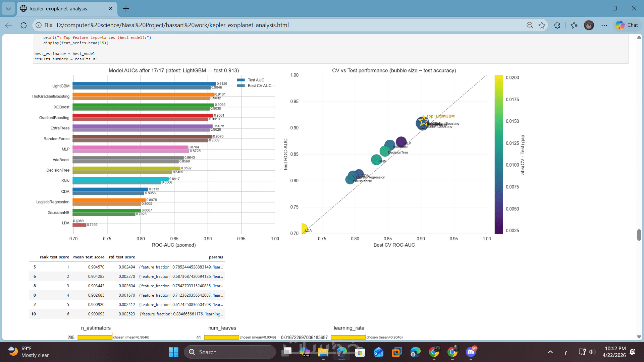The image size is (644, 362).
Task: Click the viridis colorbar gradient
Action: 498,154
